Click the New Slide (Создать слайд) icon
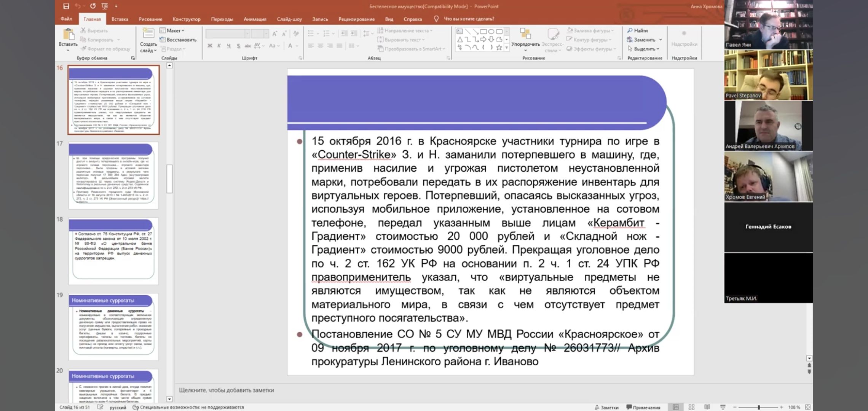Image resolution: width=868 pixels, height=411 pixels. point(148,33)
